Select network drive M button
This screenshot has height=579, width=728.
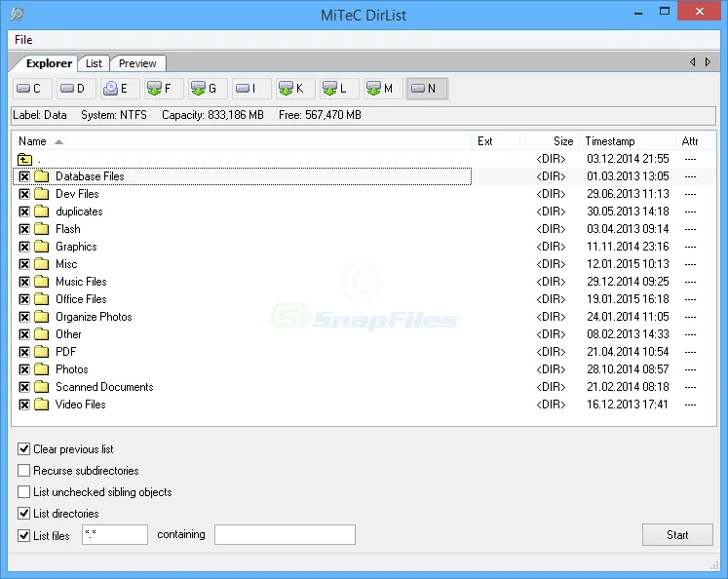pos(383,89)
